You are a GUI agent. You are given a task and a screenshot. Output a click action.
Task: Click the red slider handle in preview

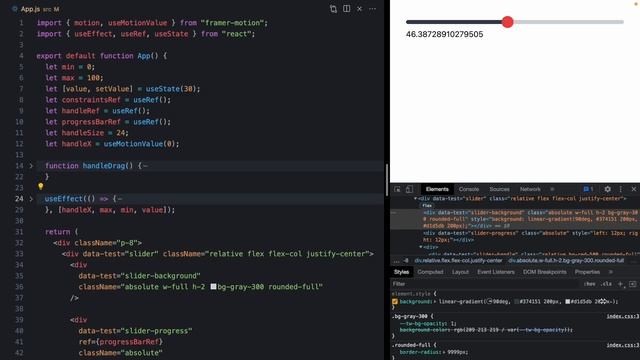(507, 22)
